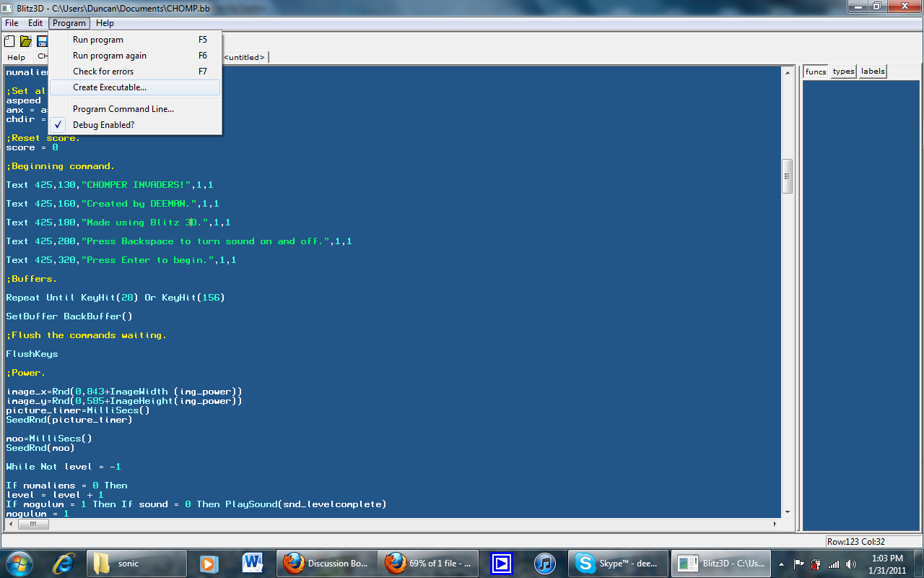Click the power plug tray icon

(x=816, y=564)
